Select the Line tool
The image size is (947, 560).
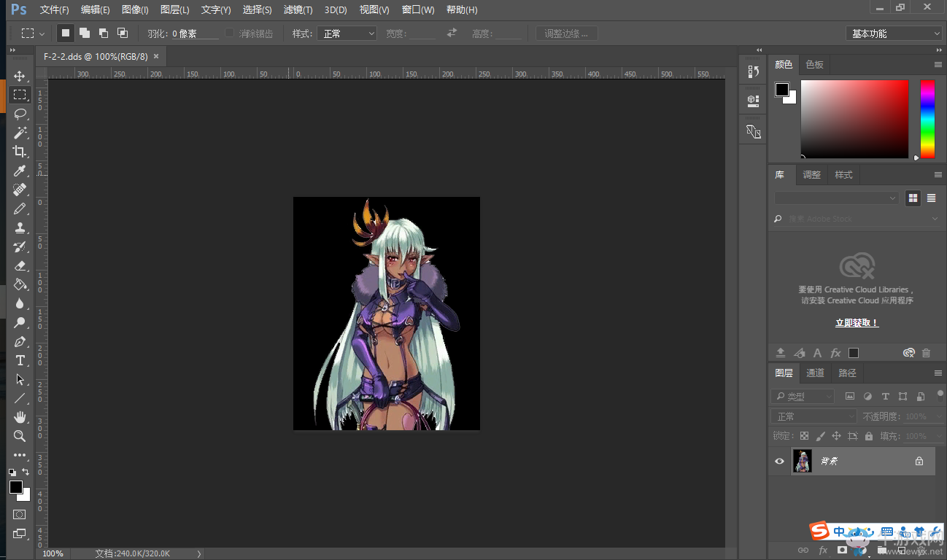click(20, 398)
